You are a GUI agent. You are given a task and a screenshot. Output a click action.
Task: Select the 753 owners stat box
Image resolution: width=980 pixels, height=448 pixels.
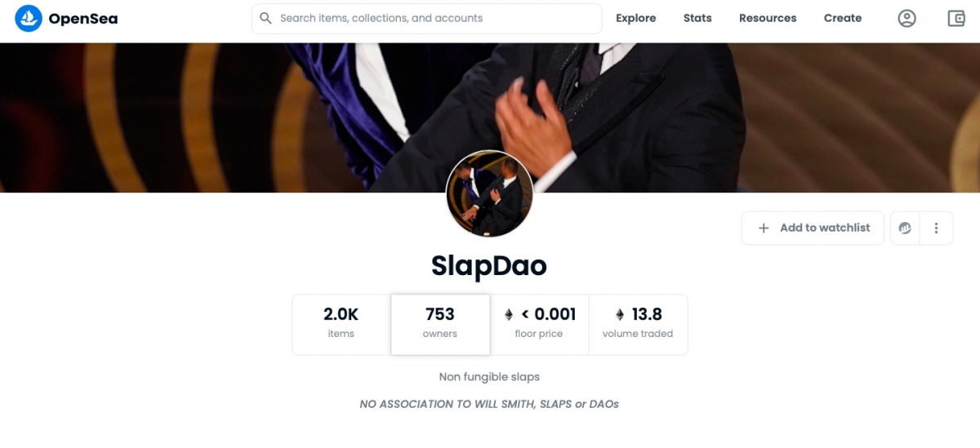coord(440,324)
